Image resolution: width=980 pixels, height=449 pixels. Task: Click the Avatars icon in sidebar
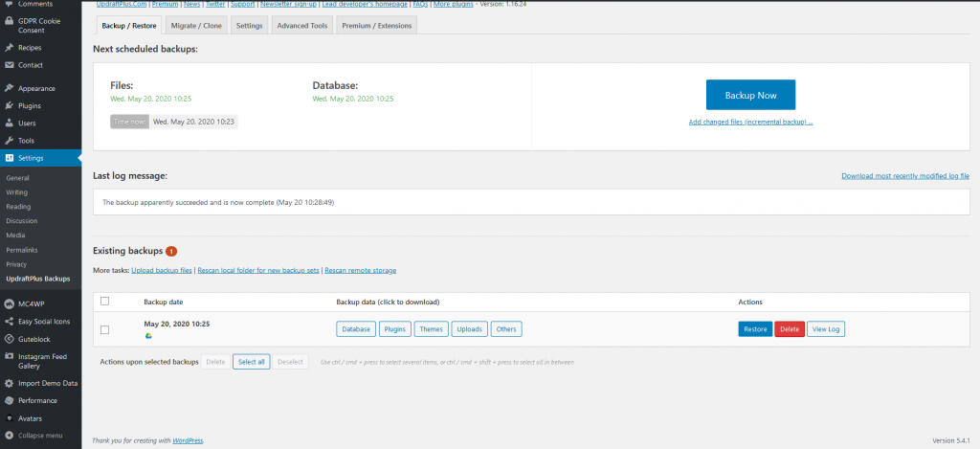pyautogui.click(x=10, y=418)
